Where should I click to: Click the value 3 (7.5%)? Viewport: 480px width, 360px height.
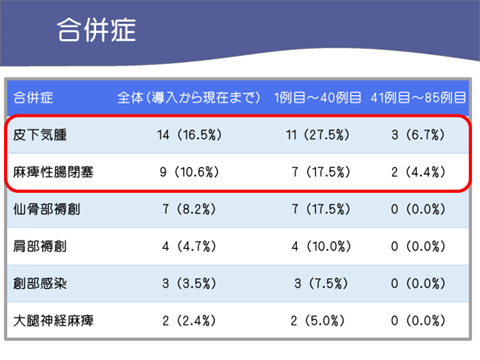(x=321, y=284)
